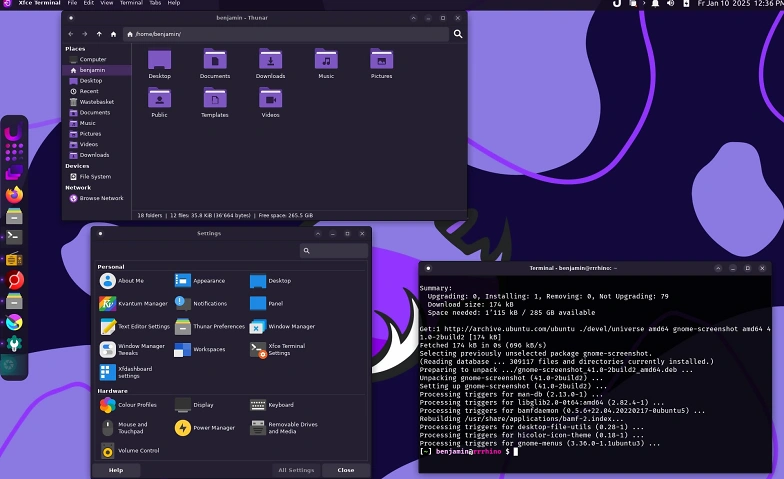Click the All Settings button
This screenshot has width=784, height=479.
point(296,470)
